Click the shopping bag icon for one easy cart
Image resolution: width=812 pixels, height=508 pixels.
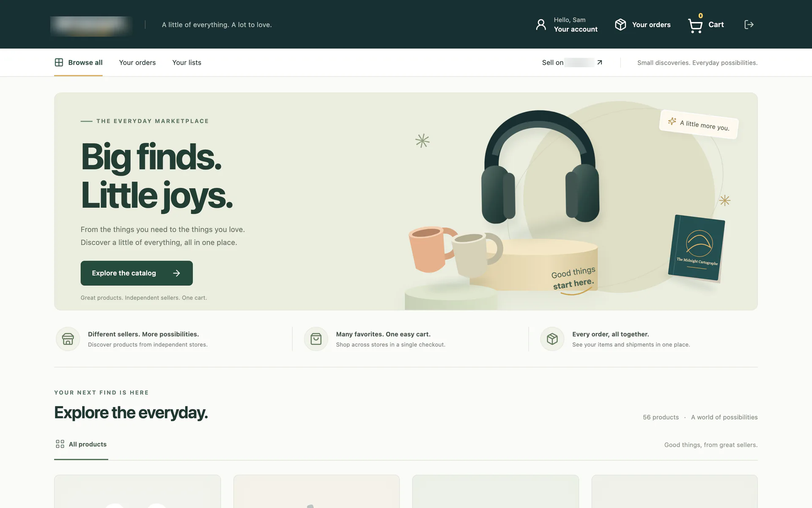click(x=316, y=339)
